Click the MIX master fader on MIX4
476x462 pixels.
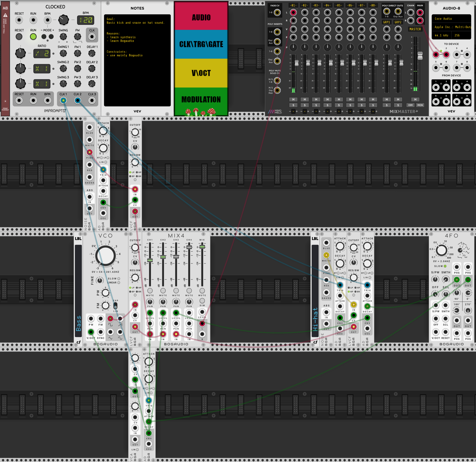[x=202, y=247]
